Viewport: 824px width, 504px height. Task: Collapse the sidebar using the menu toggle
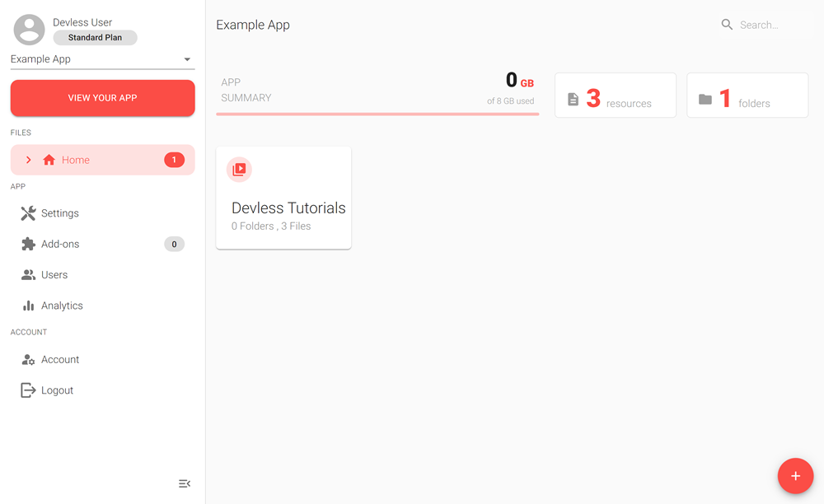[185, 483]
